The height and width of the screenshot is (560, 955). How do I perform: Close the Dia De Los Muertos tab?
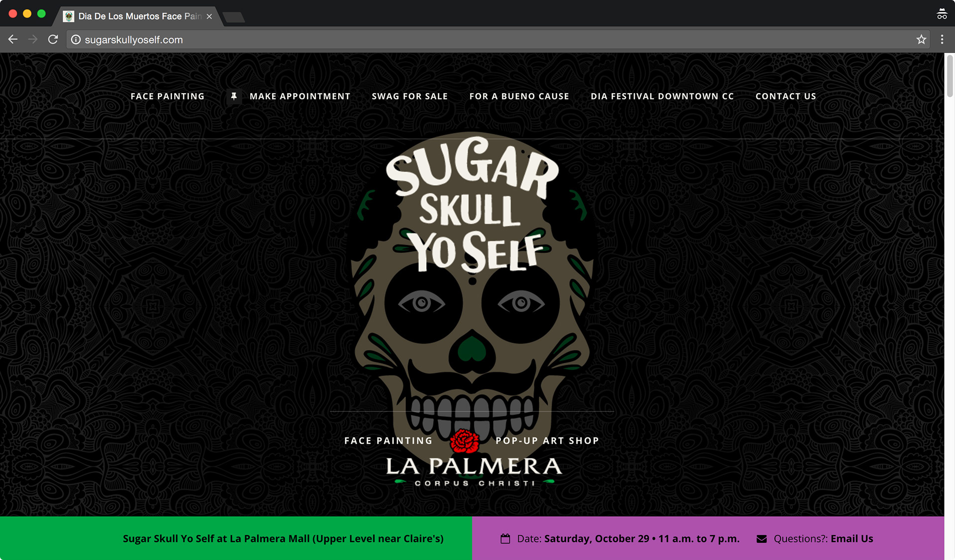pyautogui.click(x=209, y=16)
